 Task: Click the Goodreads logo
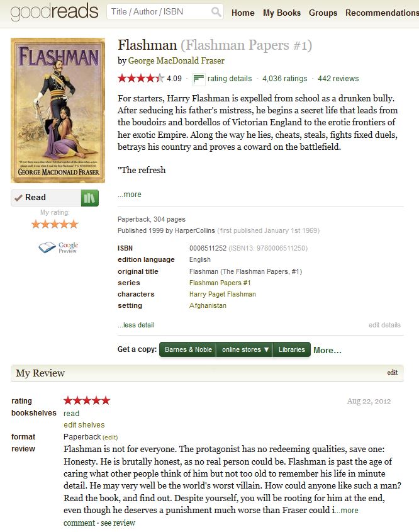[54, 12]
